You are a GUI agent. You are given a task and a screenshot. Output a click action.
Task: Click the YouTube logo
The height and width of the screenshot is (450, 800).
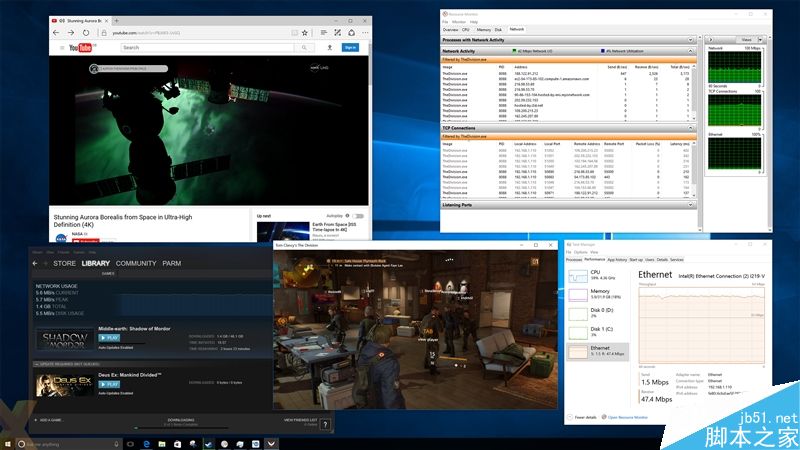[81, 47]
